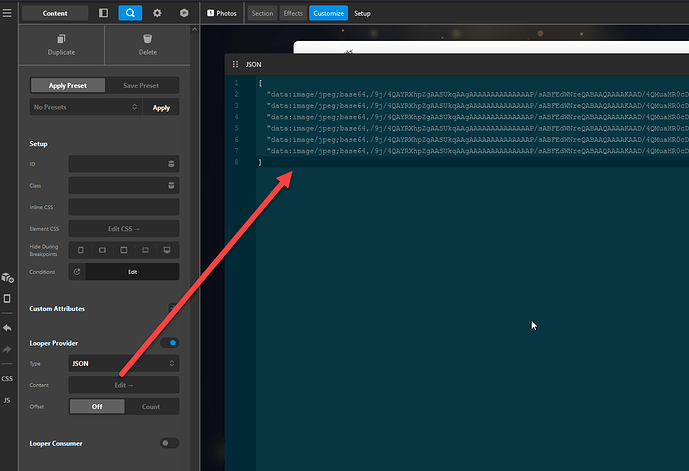The image size is (689, 471).
Task: Hide during the desktop monitor breakpoint
Action: [x=167, y=250]
